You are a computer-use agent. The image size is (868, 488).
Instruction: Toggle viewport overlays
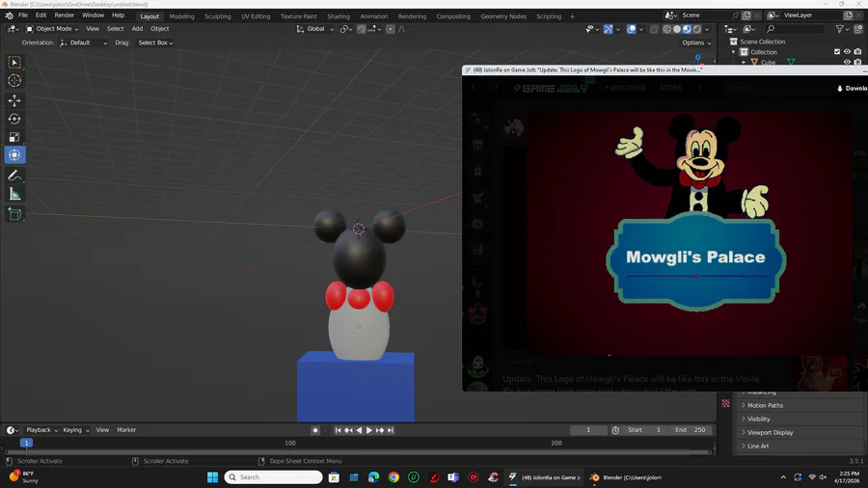632,29
